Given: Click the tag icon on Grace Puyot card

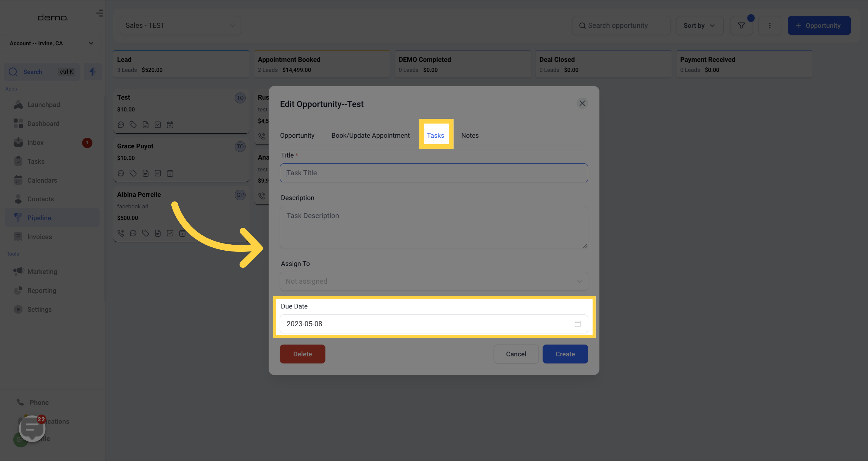Looking at the screenshot, I should [x=133, y=173].
